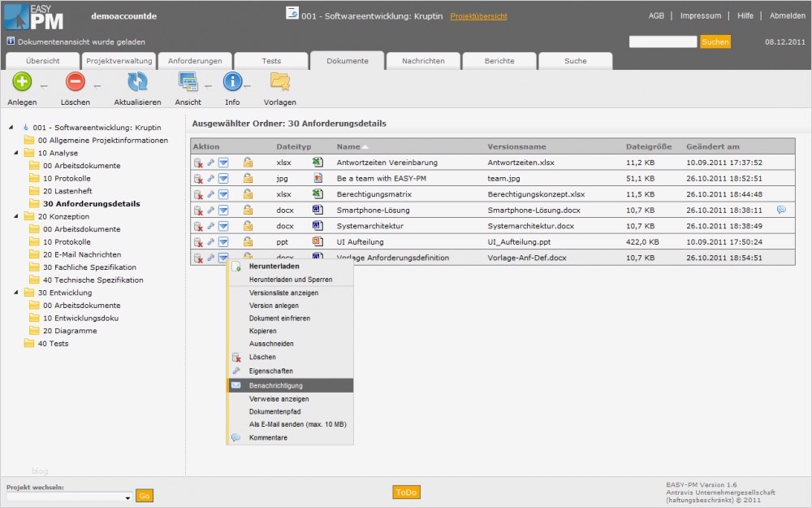
Task: Delete icon in Vorlage Anforderungsdefinition row
Action: pos(198,258)
